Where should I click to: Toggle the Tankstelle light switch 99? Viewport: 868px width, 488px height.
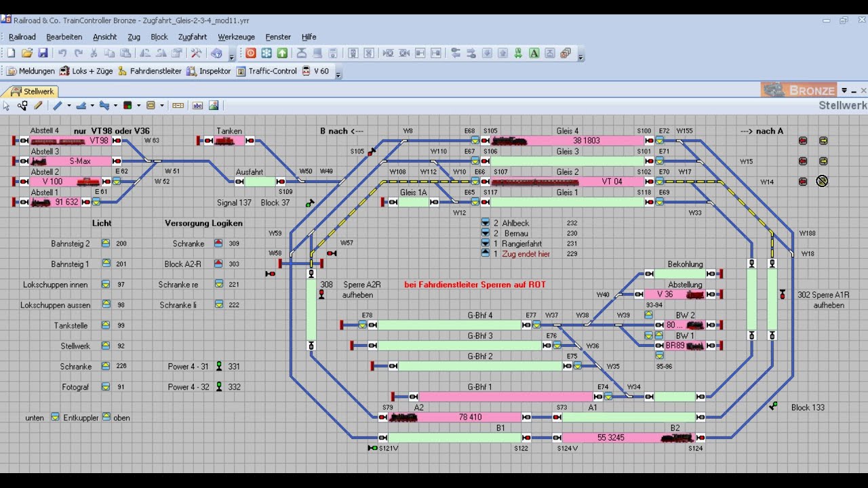point(106,325)
